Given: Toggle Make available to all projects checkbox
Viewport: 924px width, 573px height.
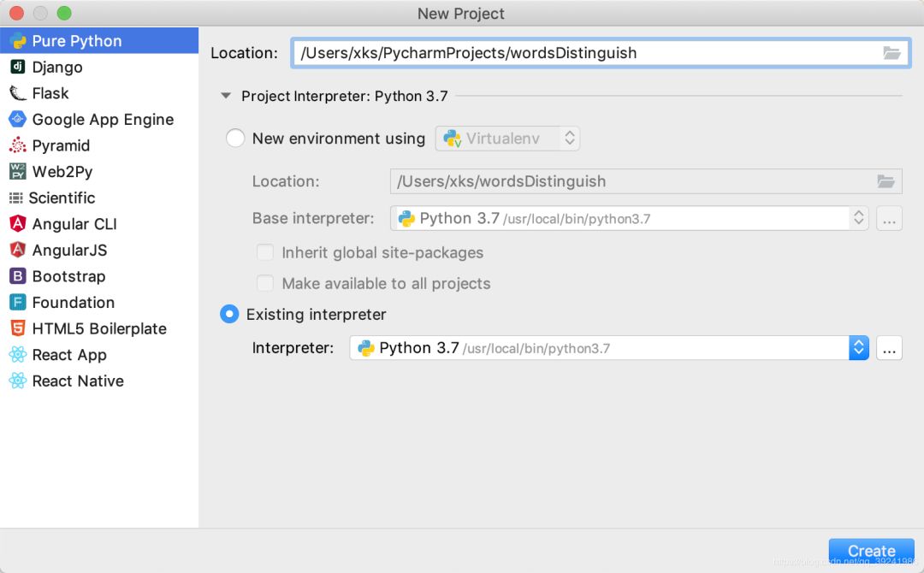Looking at the screenshot, I should coord(265,283).
